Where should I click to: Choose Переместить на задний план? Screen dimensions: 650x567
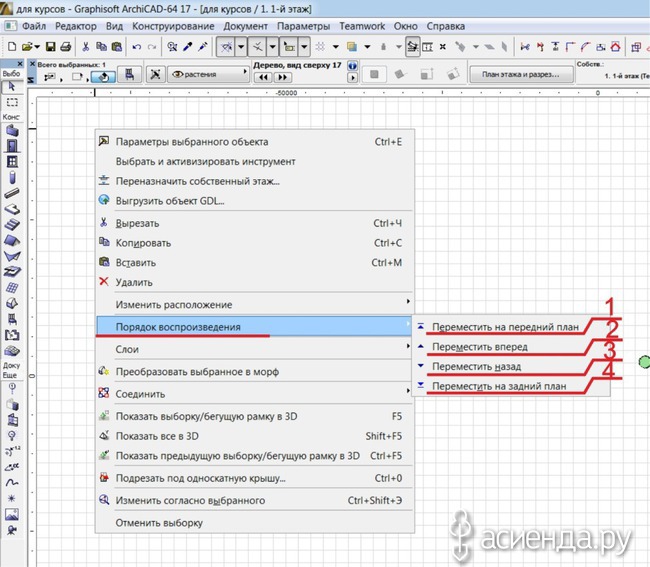[x=511, y=386]
